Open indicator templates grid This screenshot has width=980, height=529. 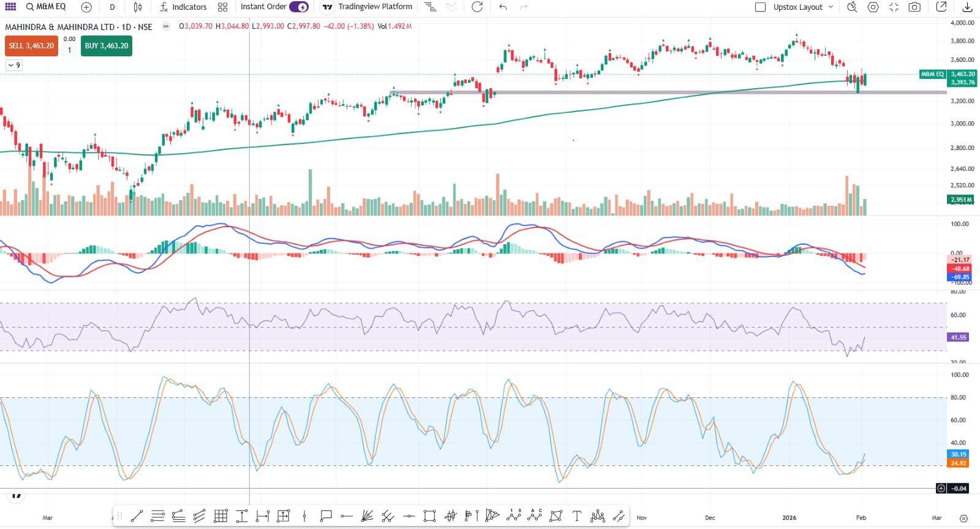click(222, 7)
